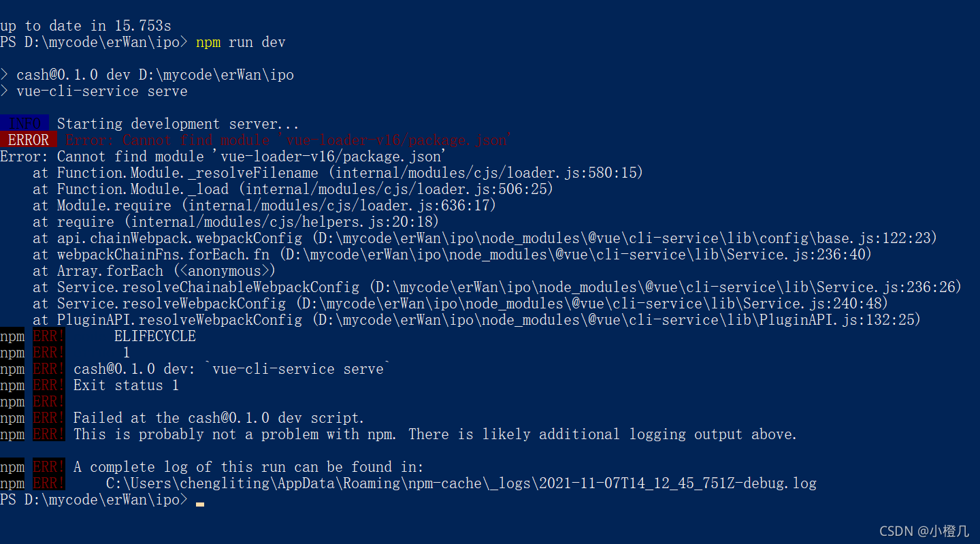Click 'Starting development server...' text
Image resolution: width=980 pixels, height=544 pixels.
[178, 124]
